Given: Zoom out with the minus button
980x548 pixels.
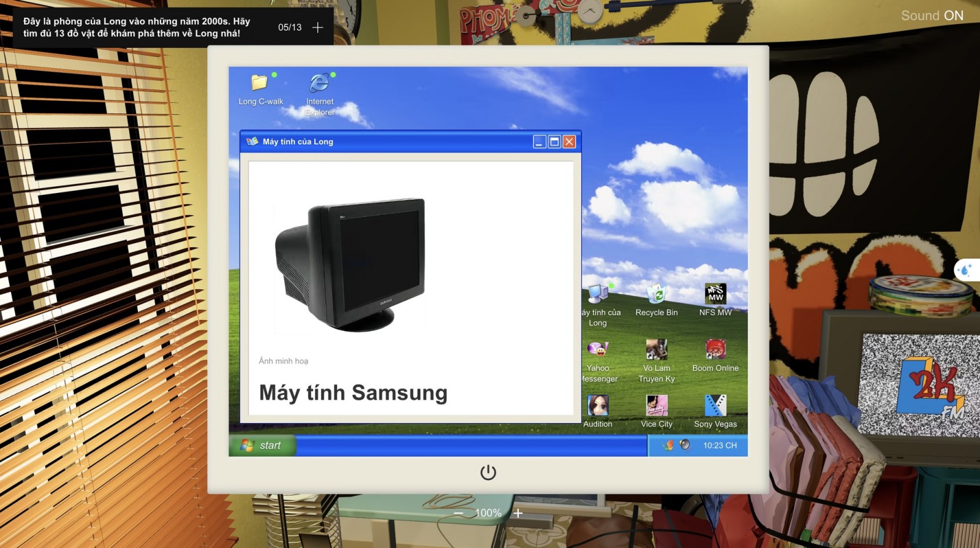Looking at the screenshot, I should point(458,513).
